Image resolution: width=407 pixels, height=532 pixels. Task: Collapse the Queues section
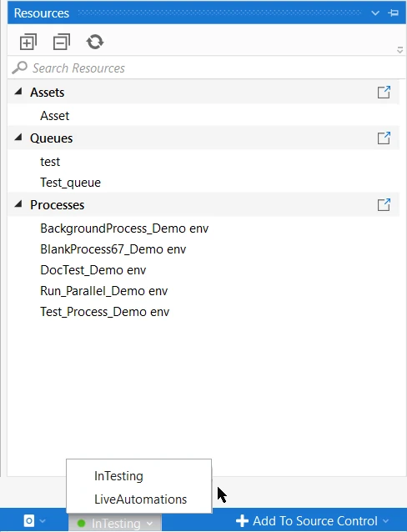pos(18,138)
